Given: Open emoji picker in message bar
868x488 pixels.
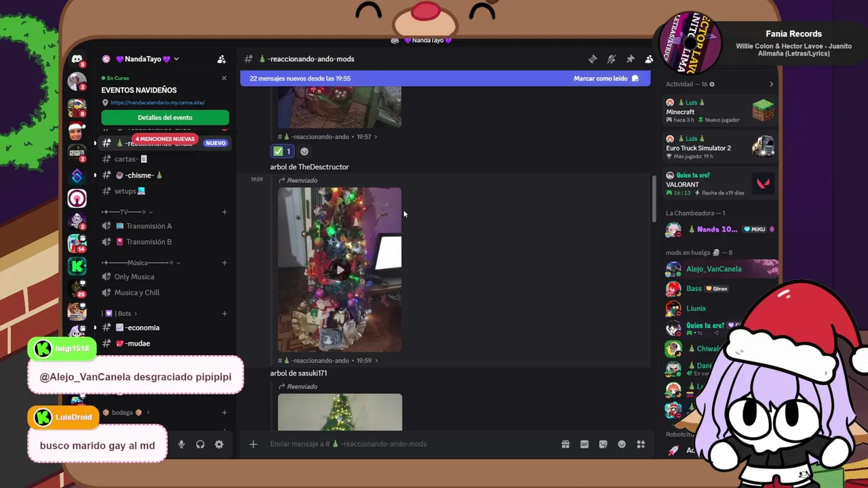Looking at the screenshot, I should tap(622, 444).
